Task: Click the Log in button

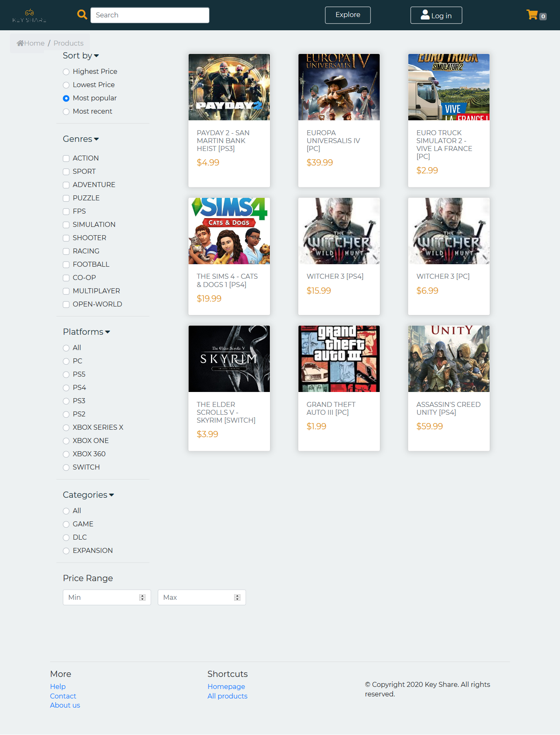Action: tap(436, 15)
